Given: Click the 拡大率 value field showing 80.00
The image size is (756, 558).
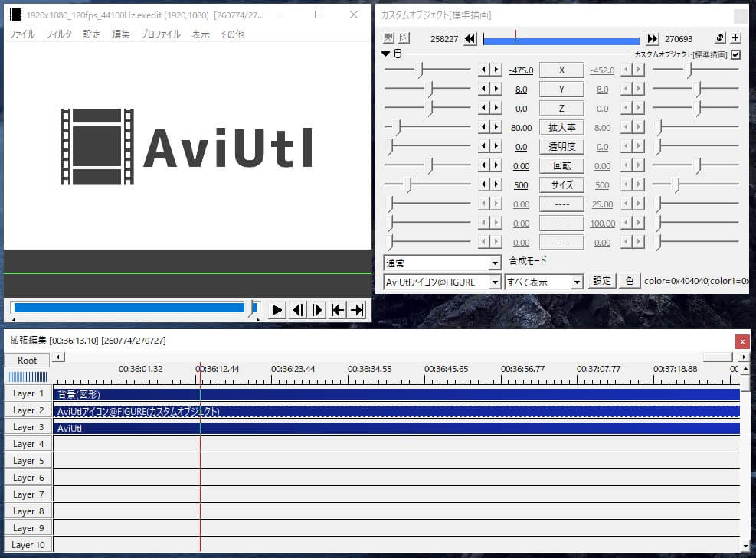Looking at the screenshot, I should 521,128.
